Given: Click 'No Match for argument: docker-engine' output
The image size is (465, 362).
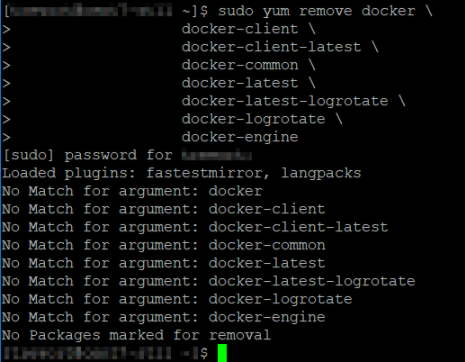Looking at the screenshot, I should pyautogui.click(x=163, y=317).
